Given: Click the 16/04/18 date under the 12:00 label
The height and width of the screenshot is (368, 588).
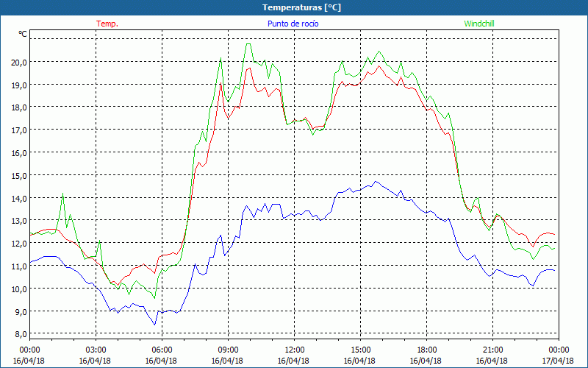Looking at the screenshot, I should (x=293, y=361).
